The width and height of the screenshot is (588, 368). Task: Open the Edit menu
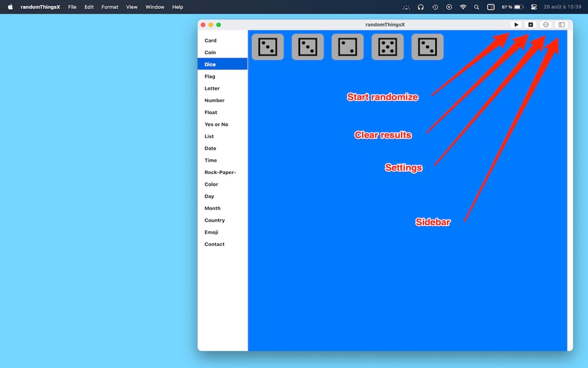point(89,7)
